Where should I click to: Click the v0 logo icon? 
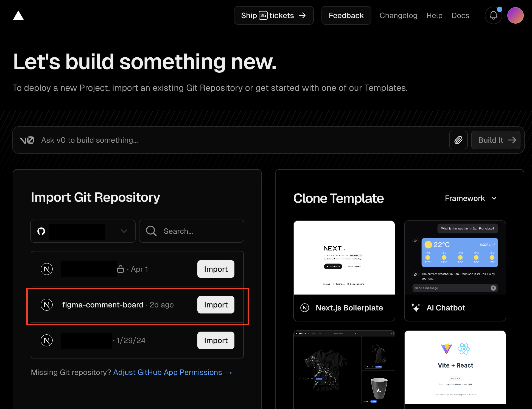(27, 140)
